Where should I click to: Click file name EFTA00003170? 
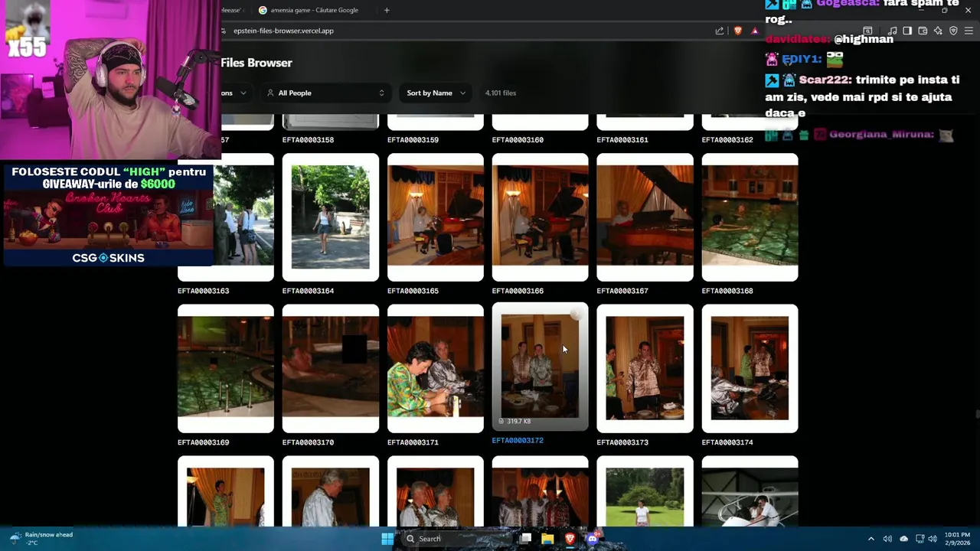click(308, 442)
